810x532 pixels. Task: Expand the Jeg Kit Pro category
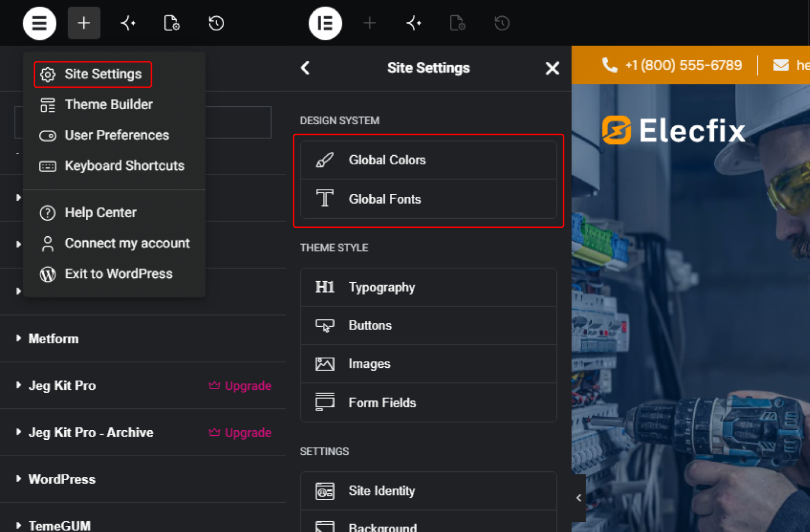(143, 385)
